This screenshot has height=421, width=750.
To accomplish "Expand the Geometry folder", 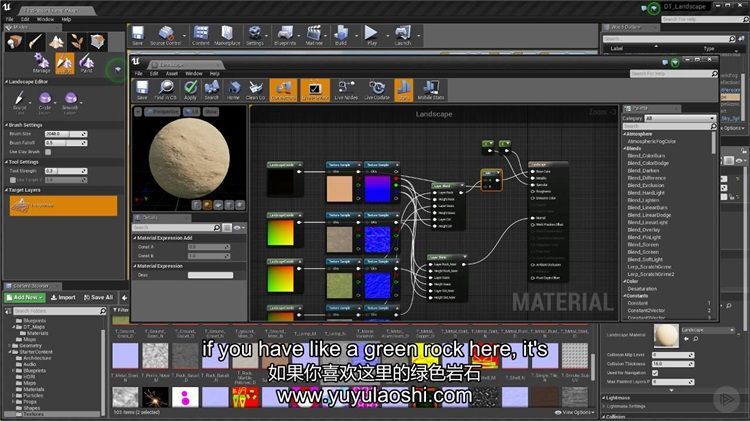I will coord(9,345).
